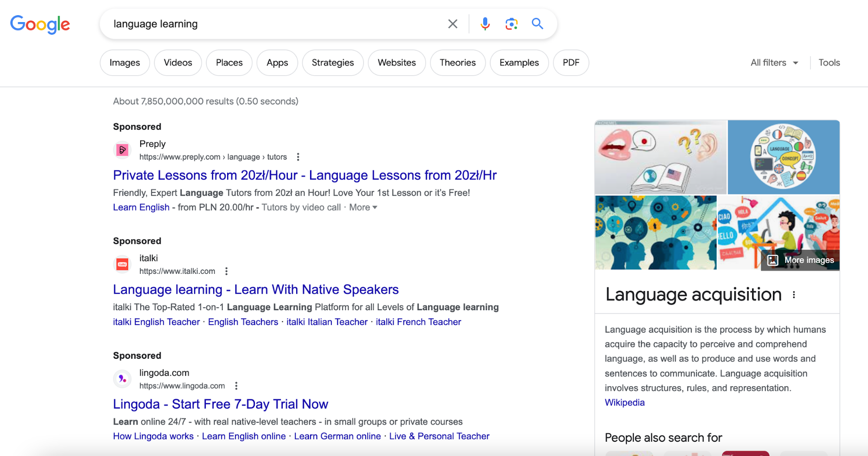
Task: Open Private Lessons from 20zł/Hour result
Action: click(305, 175)
